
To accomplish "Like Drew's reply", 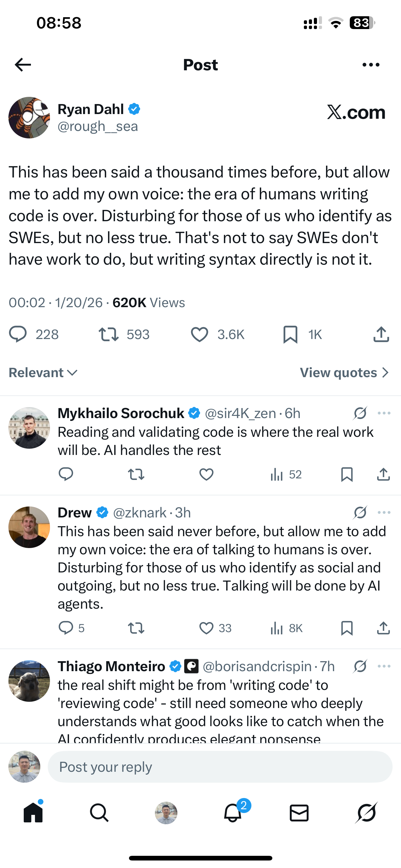I will click(x=206, y=628).
